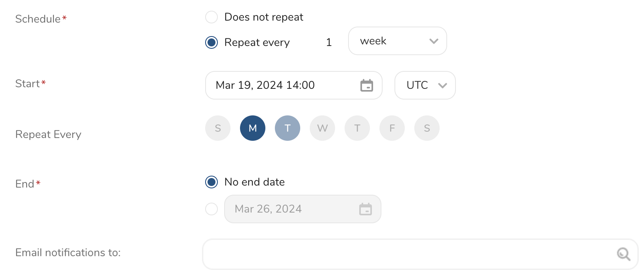Click the repeat interval number field

coord(329,42)
